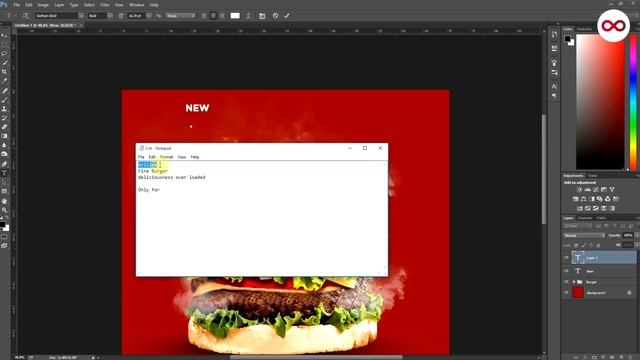Select the Crop tool
Screen dimensions: 640x360
point(4,72)
